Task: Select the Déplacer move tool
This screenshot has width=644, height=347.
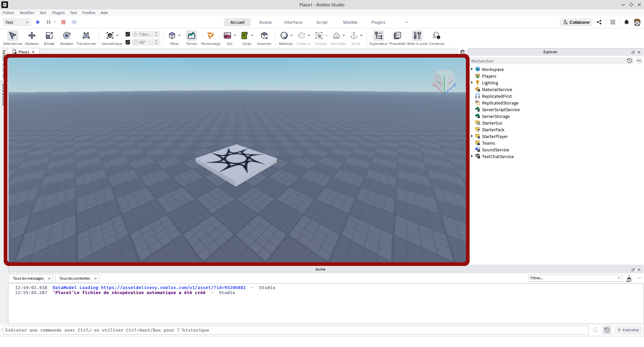Action: [32, 38]
